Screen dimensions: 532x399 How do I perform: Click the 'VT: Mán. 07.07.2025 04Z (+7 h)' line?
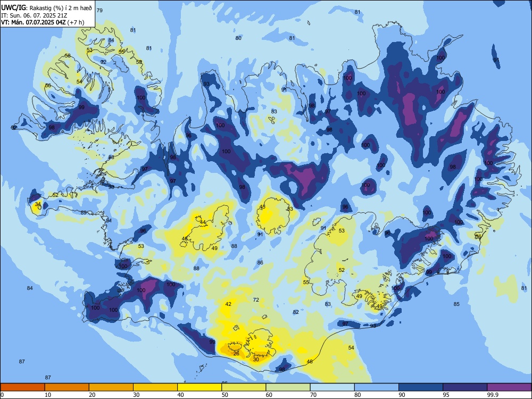pyautogui.click(x=43, y=22)
